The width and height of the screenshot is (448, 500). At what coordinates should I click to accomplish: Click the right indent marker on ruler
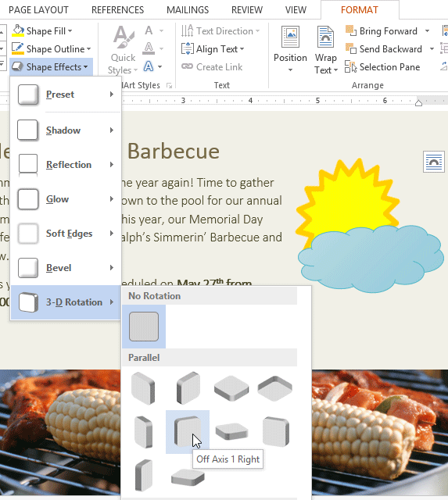[x=418, y=102]
